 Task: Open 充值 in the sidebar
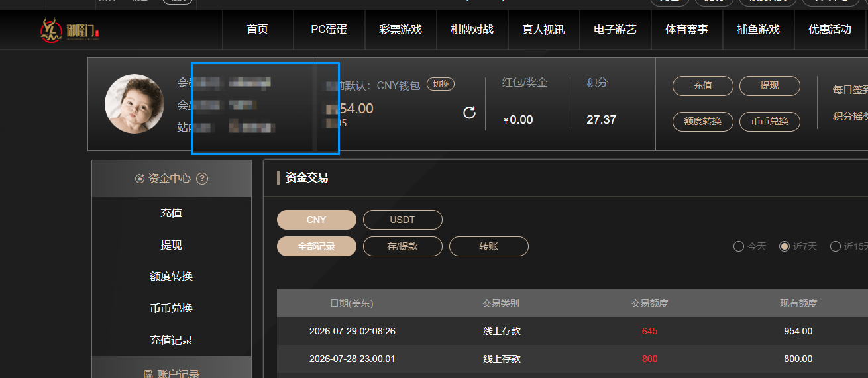tap(172, 213)
